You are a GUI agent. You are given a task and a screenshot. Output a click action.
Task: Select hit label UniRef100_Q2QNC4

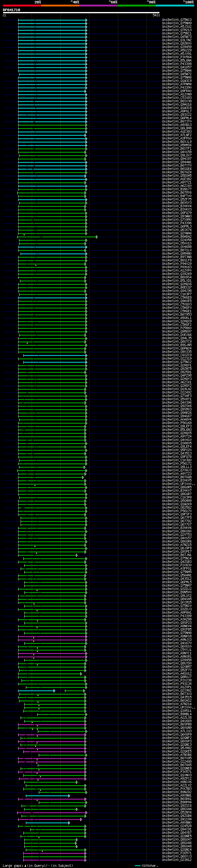coord(176,850)
